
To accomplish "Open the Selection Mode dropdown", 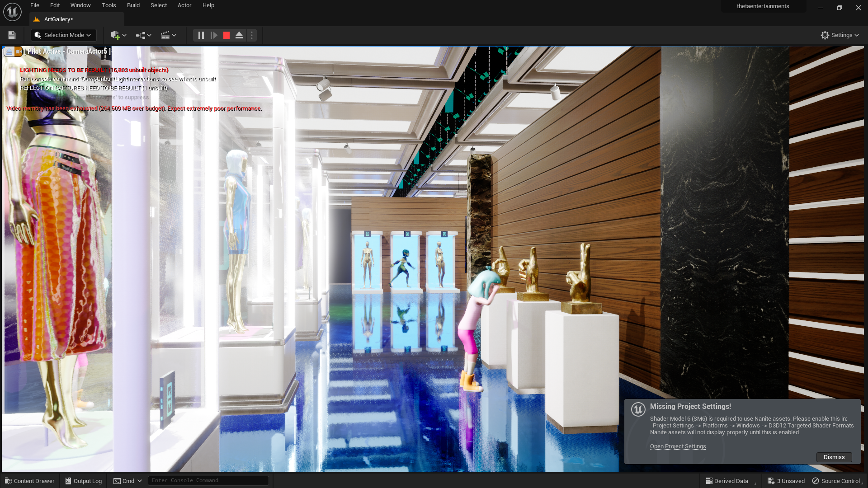I will tap(63, 35).
